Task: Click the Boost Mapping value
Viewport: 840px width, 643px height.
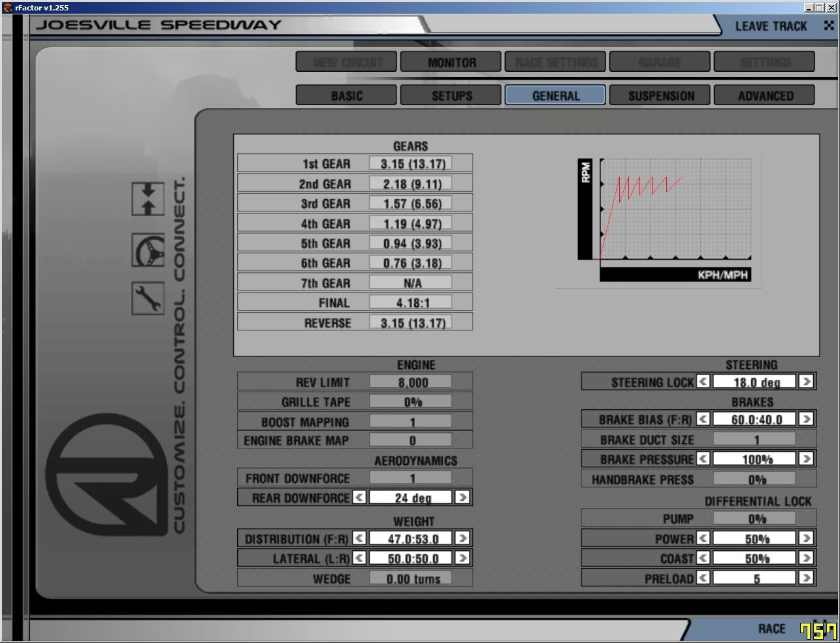Action: [x=411, y=422]
